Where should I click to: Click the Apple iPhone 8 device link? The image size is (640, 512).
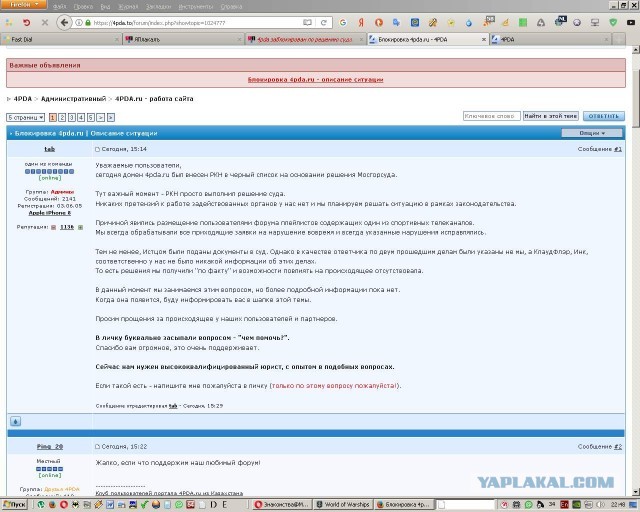coord(49,213)
